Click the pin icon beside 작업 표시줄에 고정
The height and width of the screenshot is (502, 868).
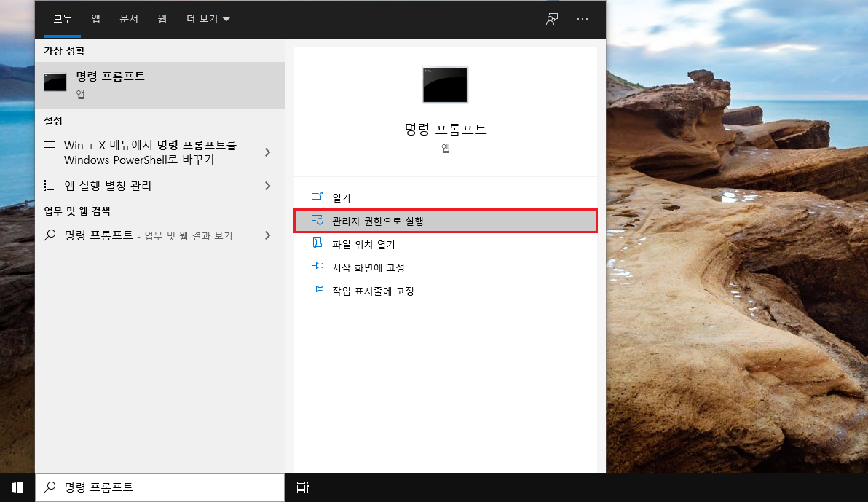(x=317, y=289)
